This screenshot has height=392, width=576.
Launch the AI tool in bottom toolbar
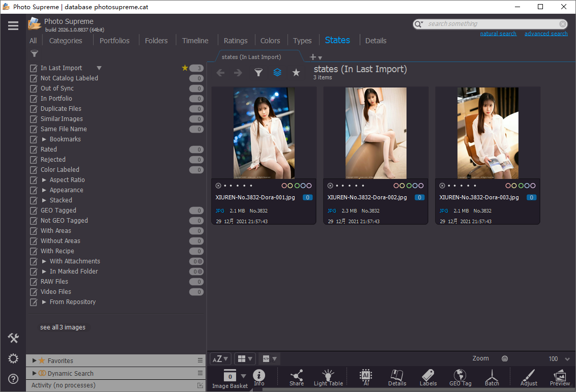point(365,377)
